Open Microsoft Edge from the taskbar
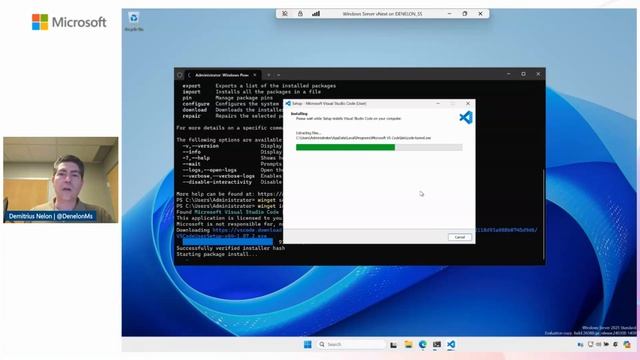The width and height of the screenshot is (640, 360). (422, 344)
